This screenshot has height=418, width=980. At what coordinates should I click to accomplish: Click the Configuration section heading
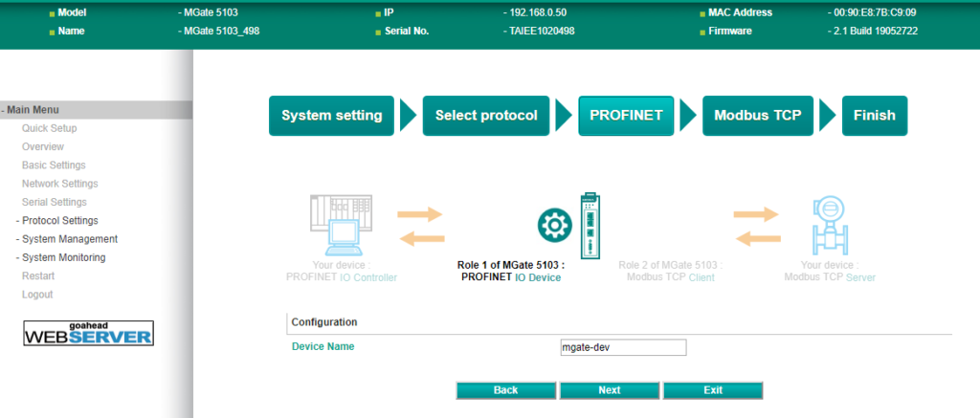coord(324,322)
